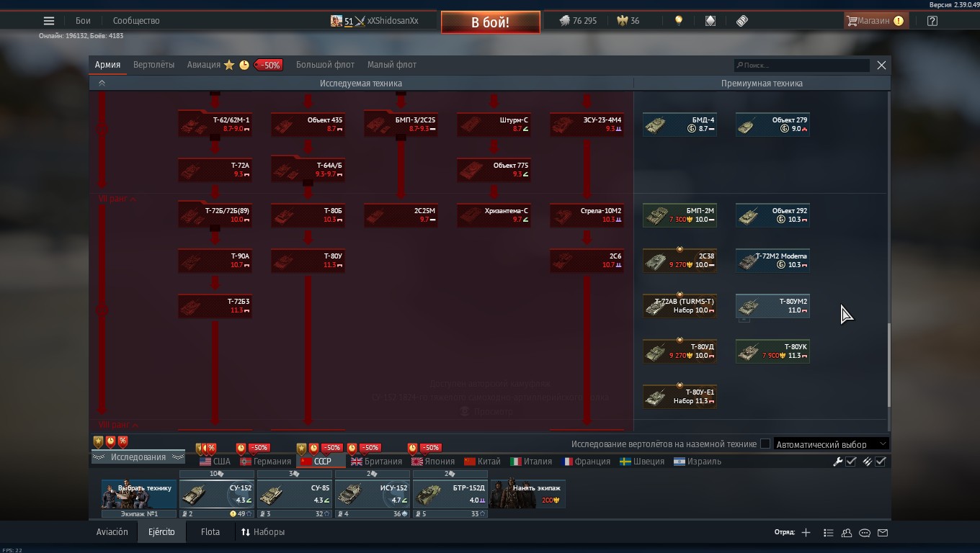Close the research tree window
Screen dimensions: 980x553
point(881,65)
